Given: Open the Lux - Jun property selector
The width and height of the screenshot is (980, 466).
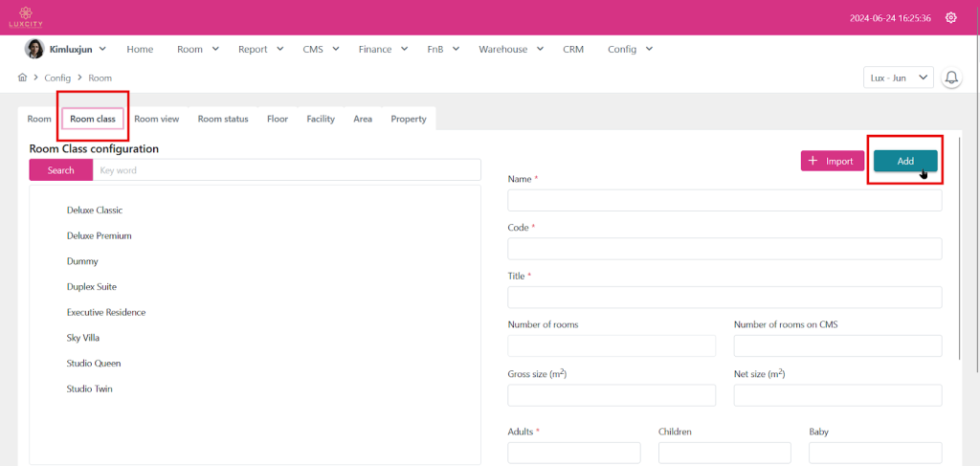Looking at the screenshot, I should tap(898, 78).
